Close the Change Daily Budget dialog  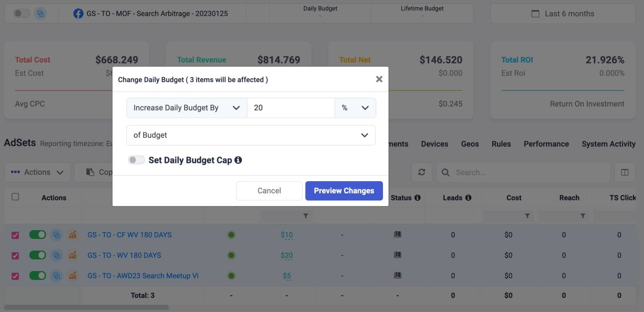(x=379, y=79)
